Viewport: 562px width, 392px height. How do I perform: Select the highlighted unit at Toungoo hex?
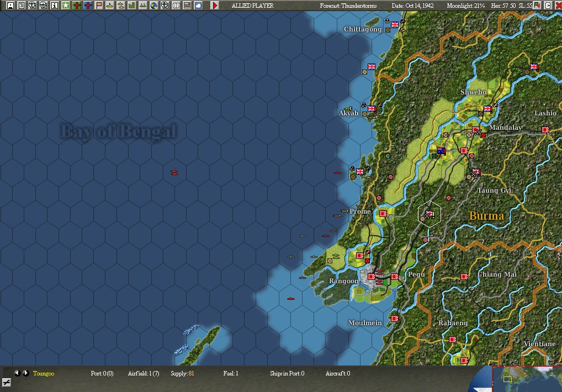click(x=430, y=214)
